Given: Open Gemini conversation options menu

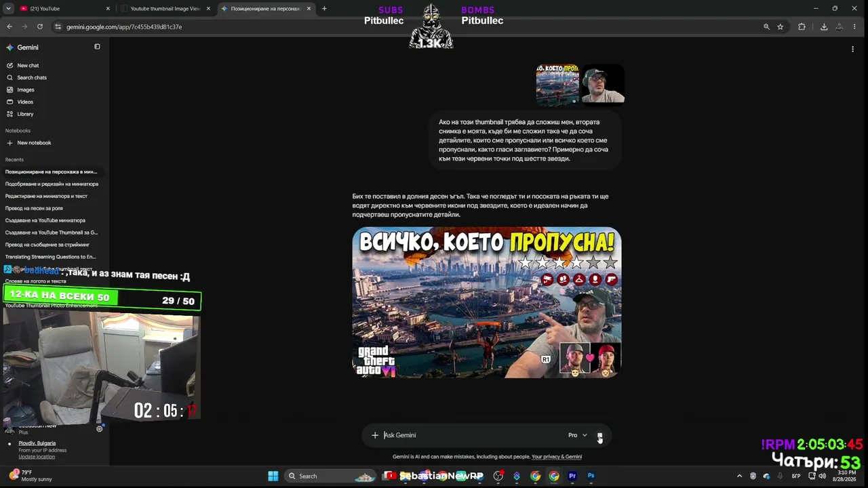Looking at the screenshot, I should pyautogui.click(x=852, y=49).
